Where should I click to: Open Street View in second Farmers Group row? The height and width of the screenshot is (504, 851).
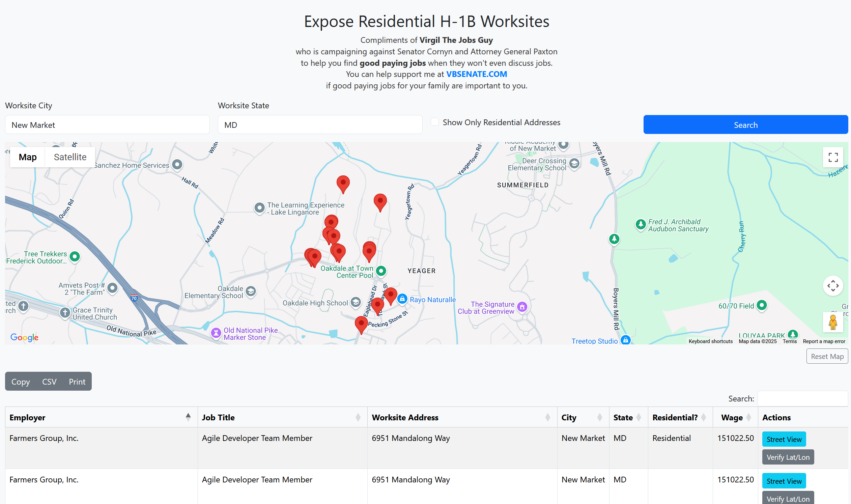pyautogui.click(x=784, y=481)
